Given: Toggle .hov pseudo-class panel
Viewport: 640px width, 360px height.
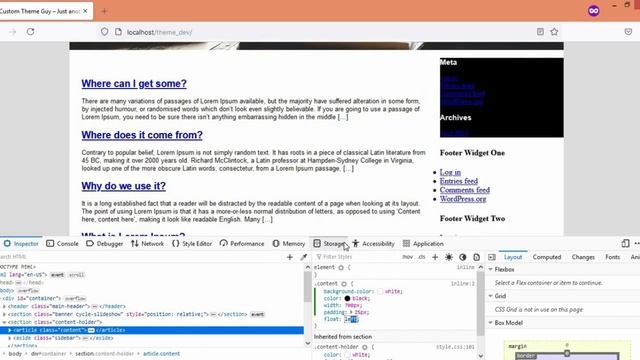Looking at the screenshot, I should (407, 257).
